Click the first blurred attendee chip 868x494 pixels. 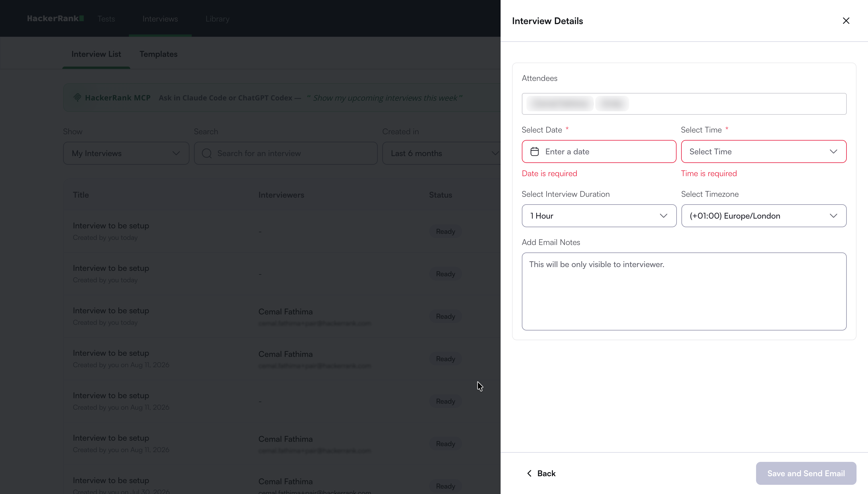(560, 104)
